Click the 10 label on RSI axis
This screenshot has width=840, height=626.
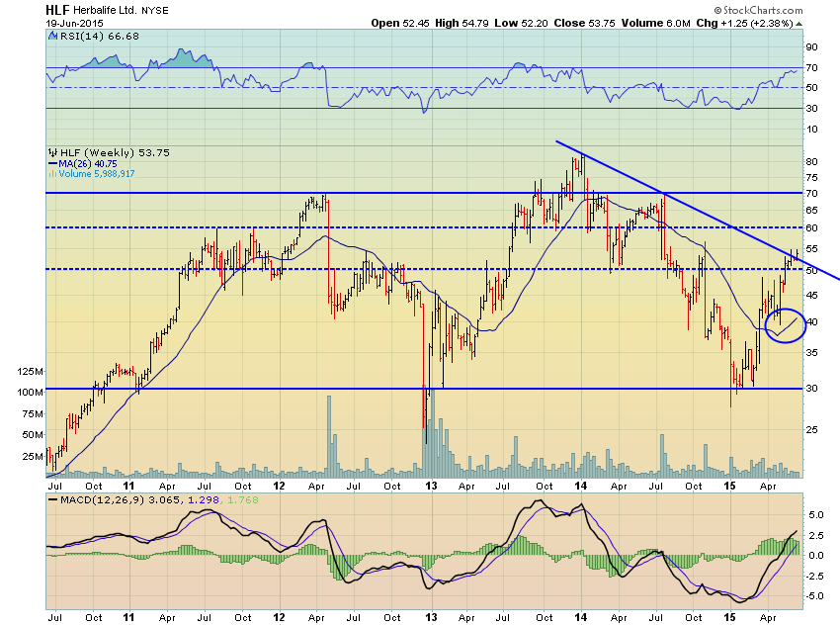[811, 130]
